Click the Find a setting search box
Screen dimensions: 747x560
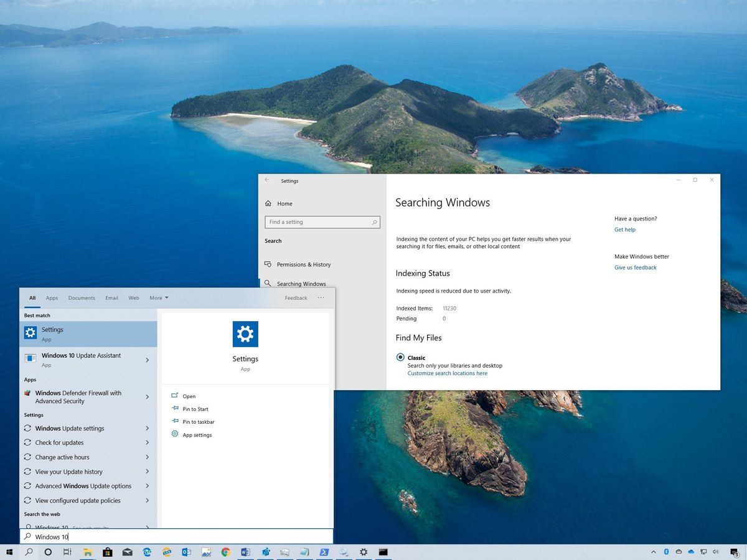click(x=322, y=222)
